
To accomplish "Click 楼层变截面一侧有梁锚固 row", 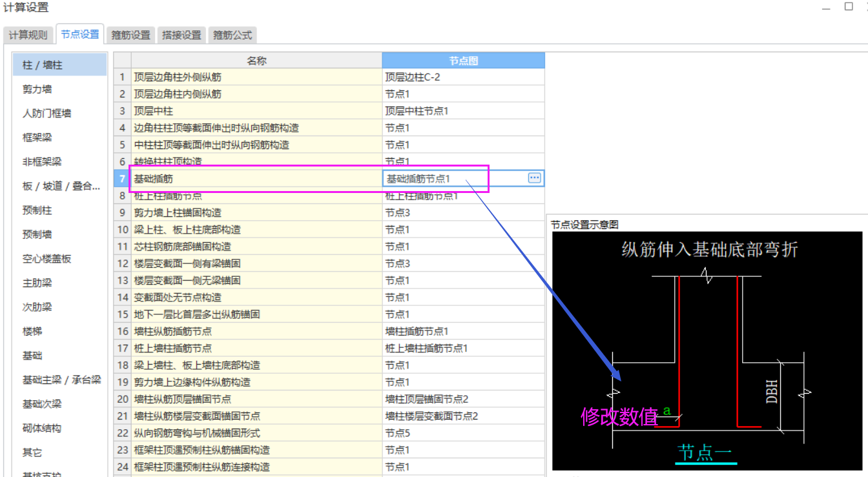I will [x=257, y=263].
